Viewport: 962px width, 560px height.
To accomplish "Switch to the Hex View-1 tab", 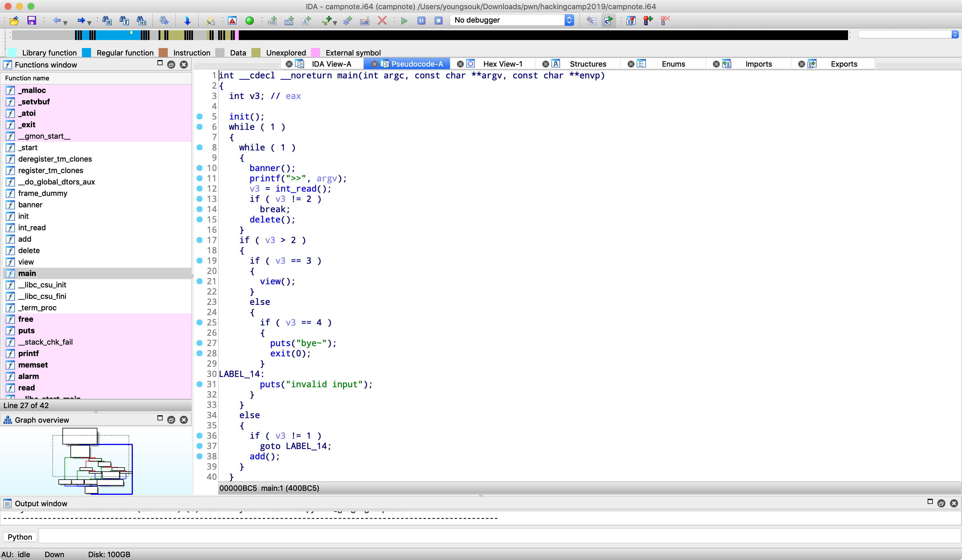I will coord(502,64).
